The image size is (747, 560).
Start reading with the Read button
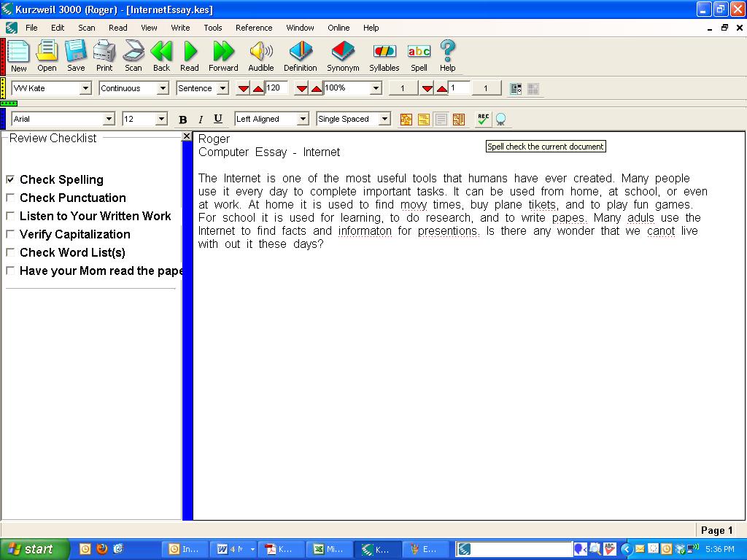[x=190, y=56]
